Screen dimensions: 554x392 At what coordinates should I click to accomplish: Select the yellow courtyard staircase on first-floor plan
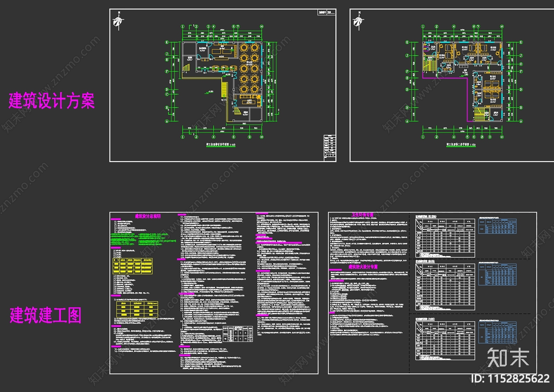point(224,89)
